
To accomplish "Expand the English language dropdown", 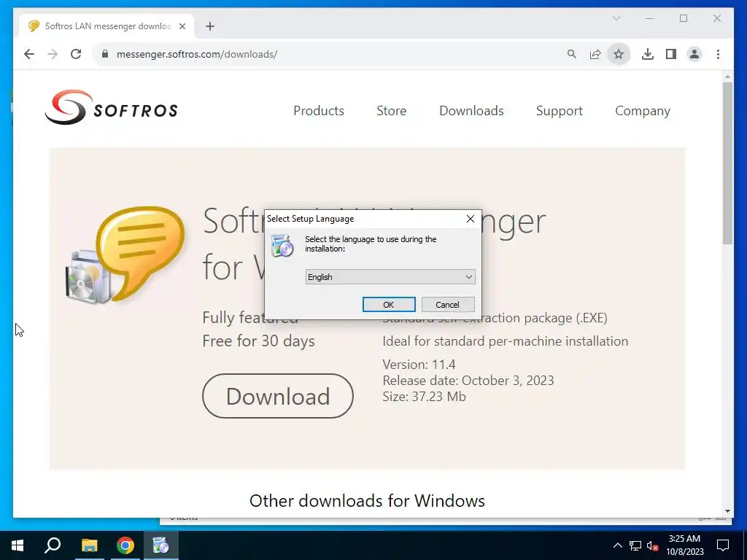I will click(390, 276).
